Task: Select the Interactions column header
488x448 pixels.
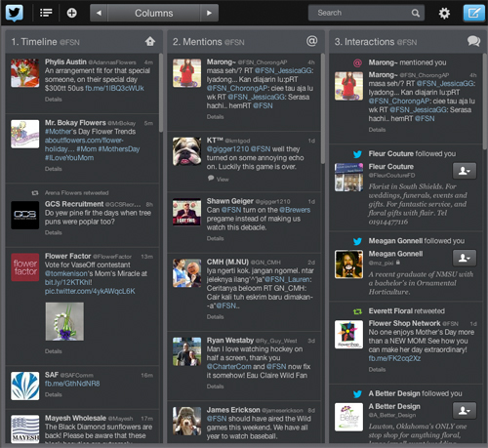Action: pos(408,42)
